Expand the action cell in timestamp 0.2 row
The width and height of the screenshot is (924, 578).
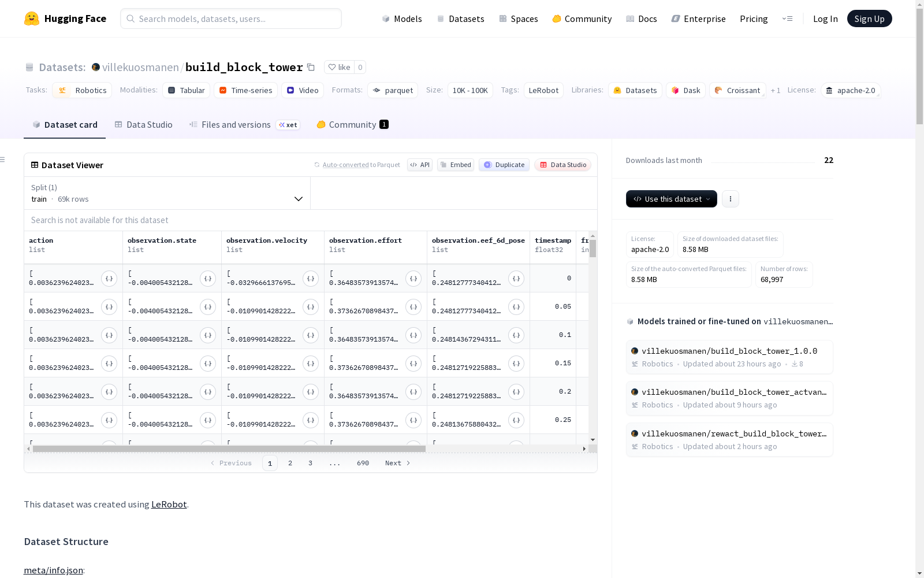pos(109,392)
